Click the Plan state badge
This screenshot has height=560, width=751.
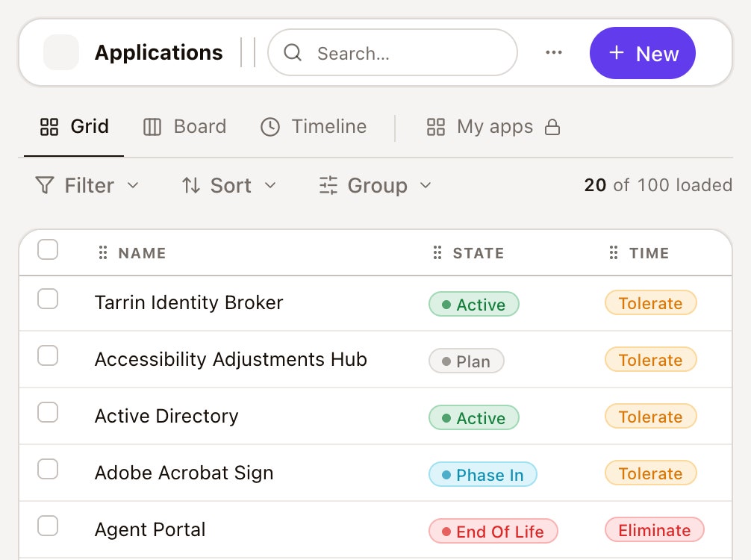pos(467,361)
